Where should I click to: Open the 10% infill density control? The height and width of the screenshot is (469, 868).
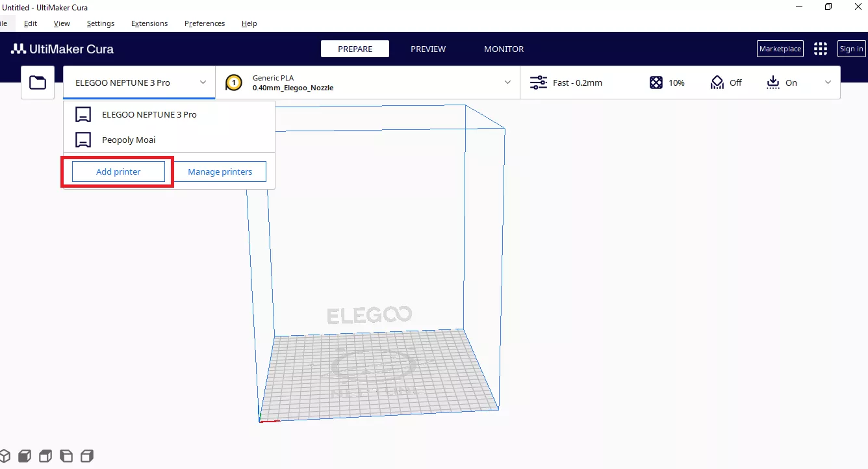667,82
